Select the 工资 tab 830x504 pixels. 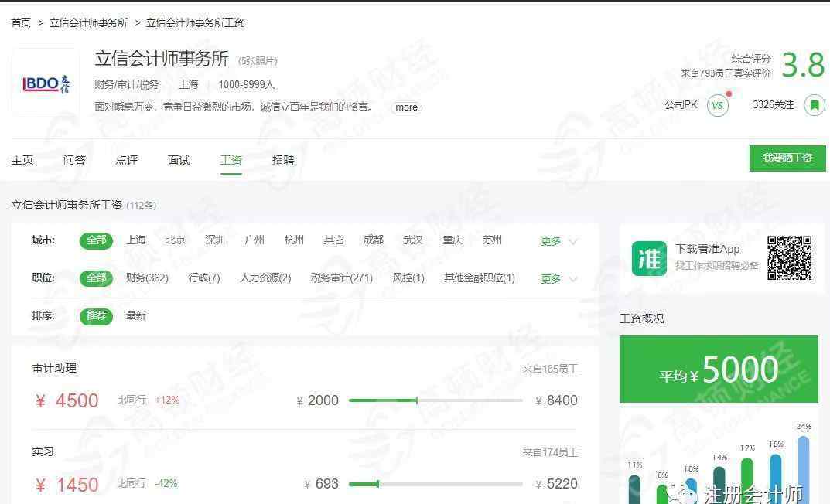231,160
